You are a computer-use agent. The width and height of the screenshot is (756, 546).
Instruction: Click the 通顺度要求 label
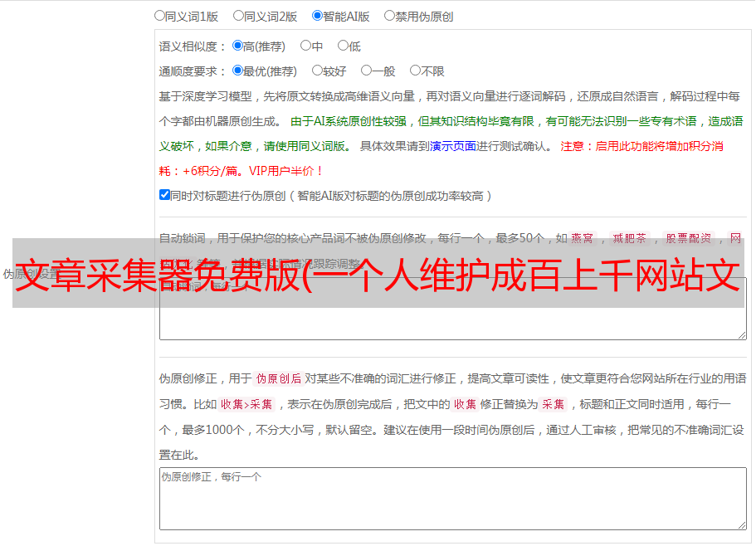click(193, 71)
